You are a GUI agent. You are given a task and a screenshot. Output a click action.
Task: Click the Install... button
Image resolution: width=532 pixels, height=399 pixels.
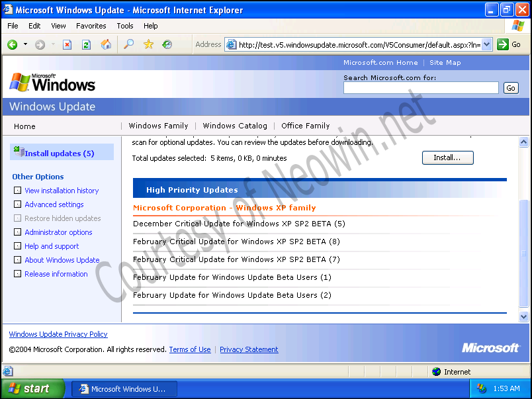[x=447, y=157]
